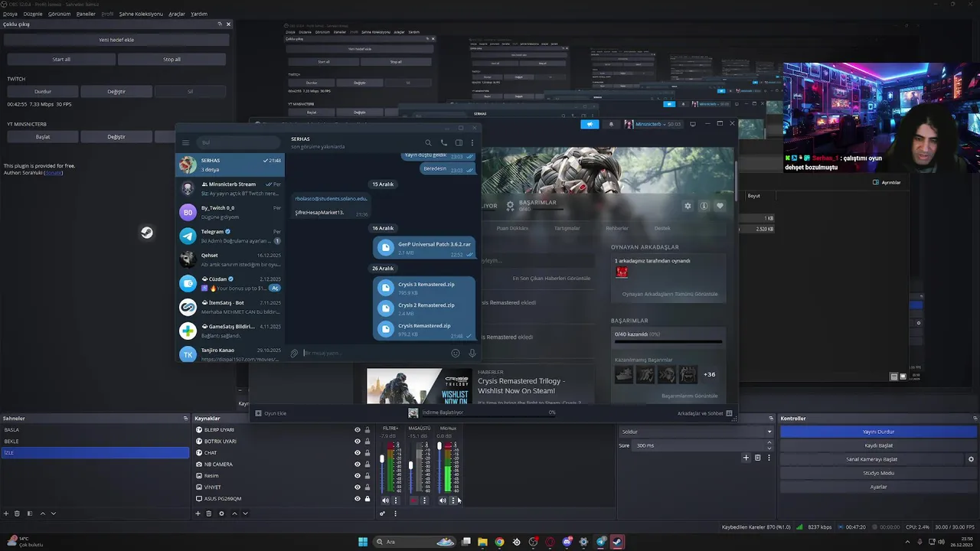Start recording with Kaydı Başlat
980x551 pixels.
(x=878, y=445)
